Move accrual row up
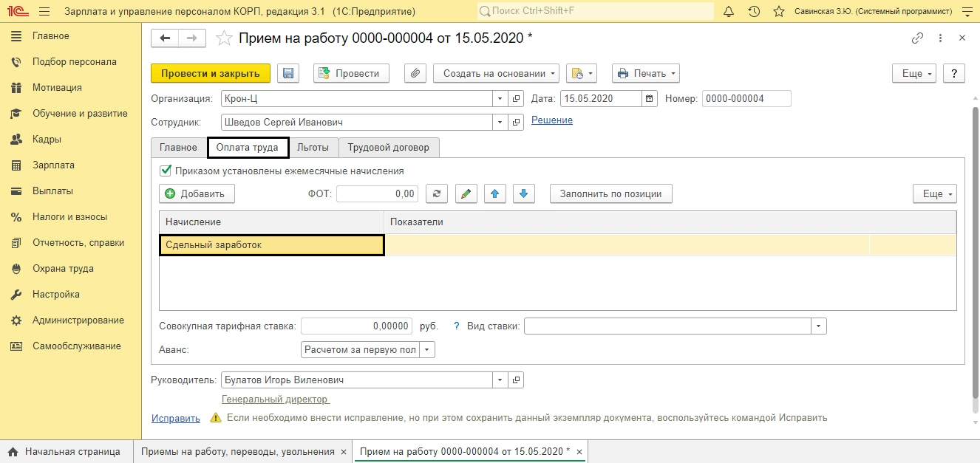The width and height of the screenshot is (980, 463). click(x=495, y=193)
